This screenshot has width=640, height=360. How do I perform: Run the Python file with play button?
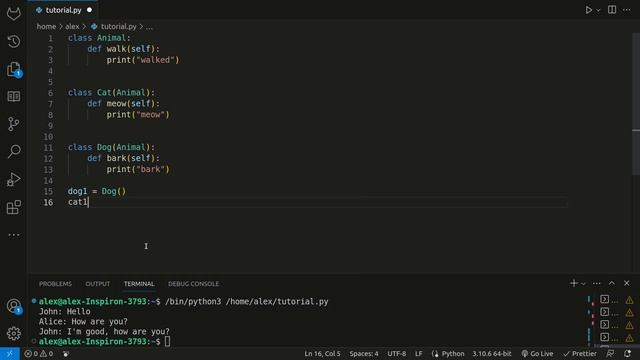pos(589,10)
